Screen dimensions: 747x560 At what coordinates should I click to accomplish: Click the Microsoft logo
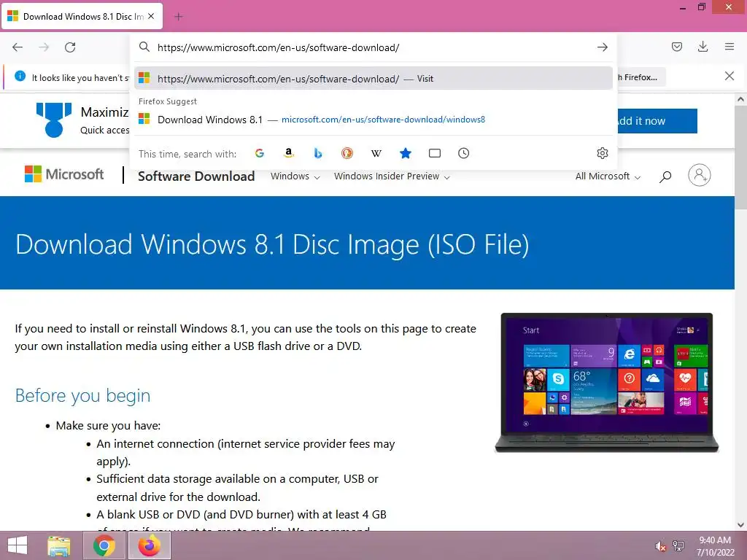click(x=64, y=174)
